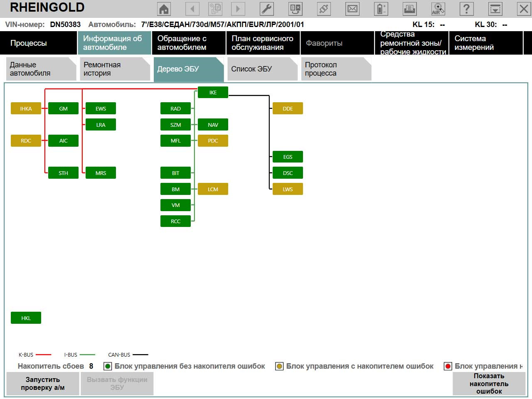This screenshot has width=532, height=399.
Task: Click the K-BUS legend label
Action: coord(26,355)
